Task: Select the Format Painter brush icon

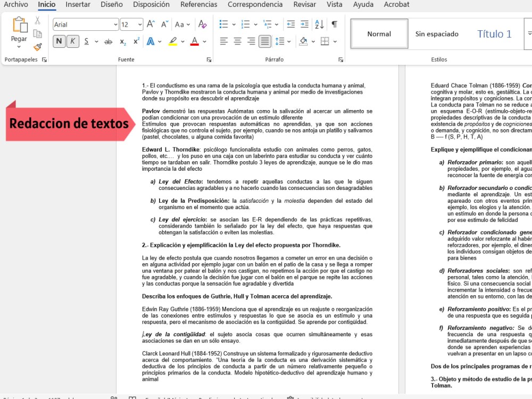Action: point(37,47)
